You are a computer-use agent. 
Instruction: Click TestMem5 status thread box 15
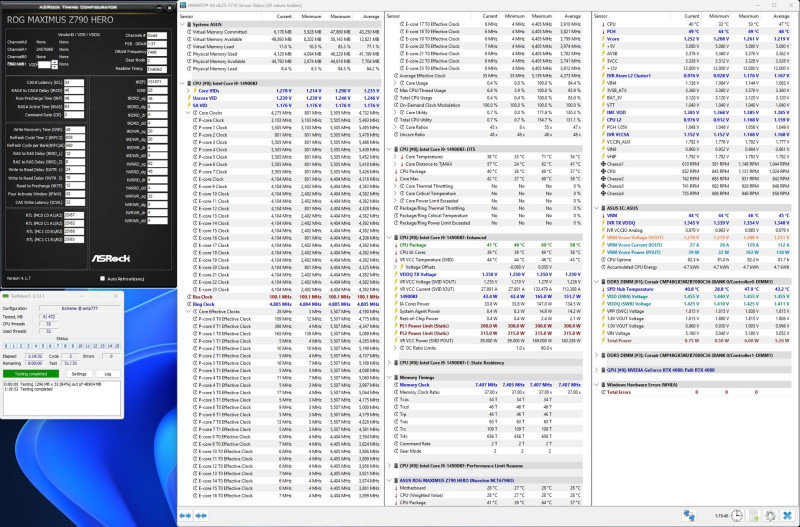pyautogui.click(x=117, y=346)
